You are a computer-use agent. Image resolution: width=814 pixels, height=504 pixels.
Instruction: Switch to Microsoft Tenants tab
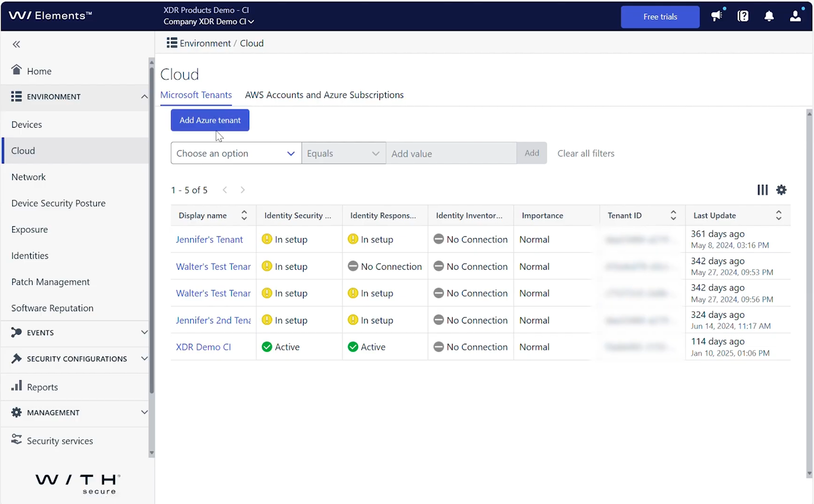[196, 95]
